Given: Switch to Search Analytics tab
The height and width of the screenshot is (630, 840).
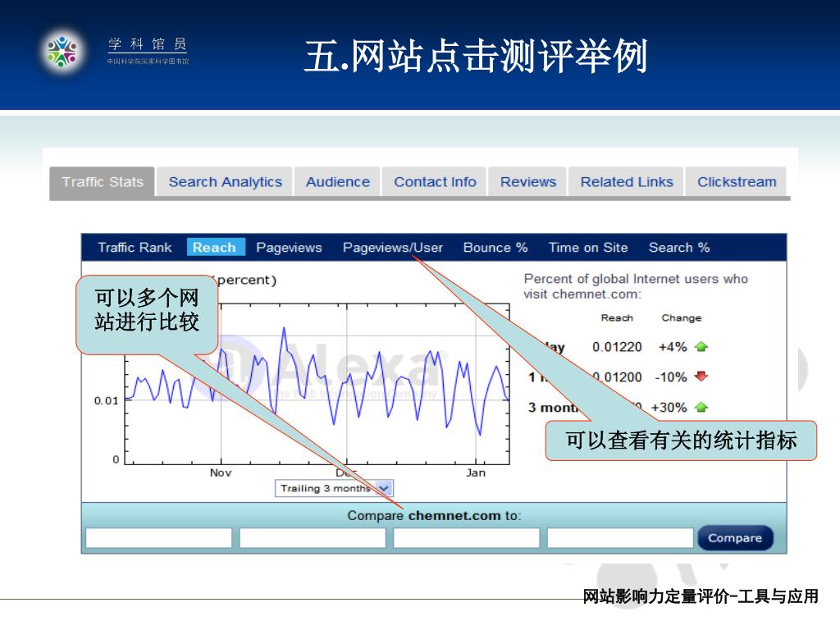Looking at the screenshot, I should [x=225, y=182].
